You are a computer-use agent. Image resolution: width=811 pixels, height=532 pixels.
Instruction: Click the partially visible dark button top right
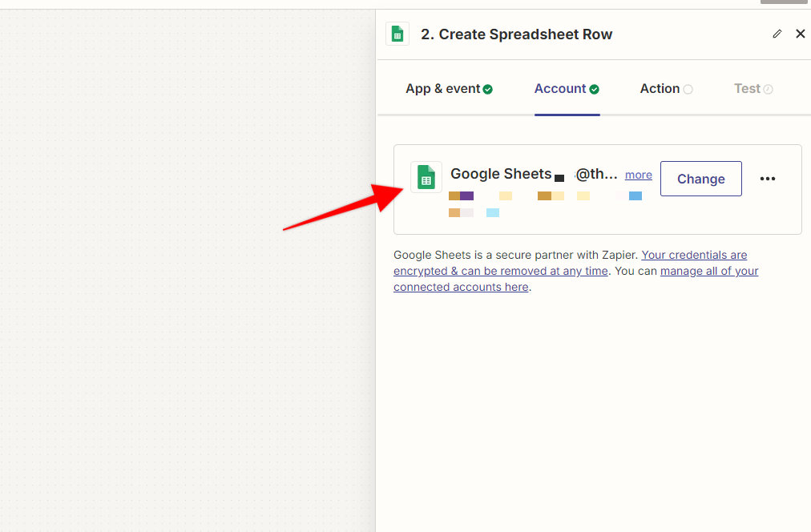click(x=784, y=3)
